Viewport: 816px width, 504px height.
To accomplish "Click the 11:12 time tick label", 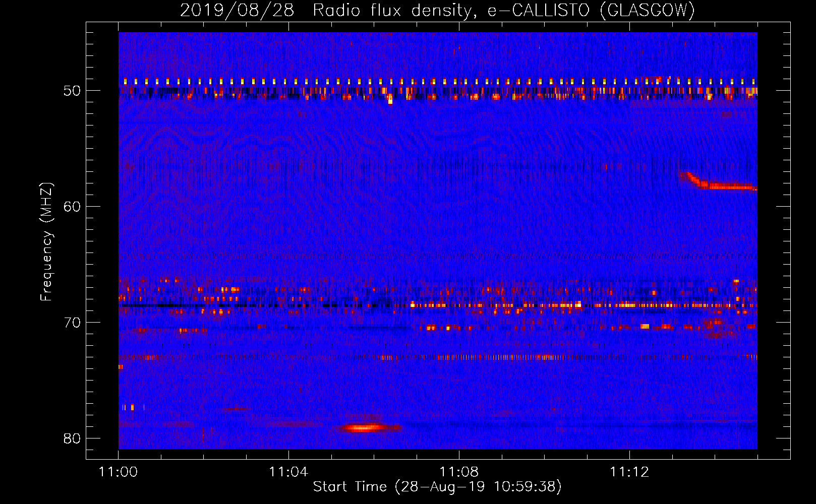I will point(629,472).
